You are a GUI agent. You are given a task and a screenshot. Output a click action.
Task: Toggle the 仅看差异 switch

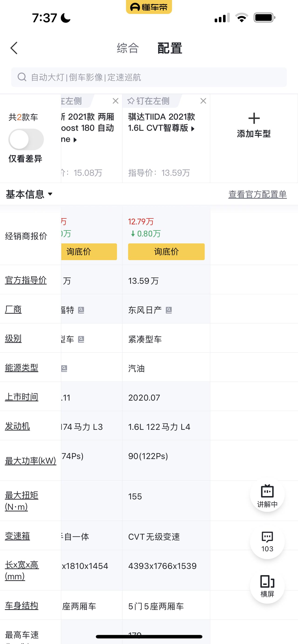(26, 140)
